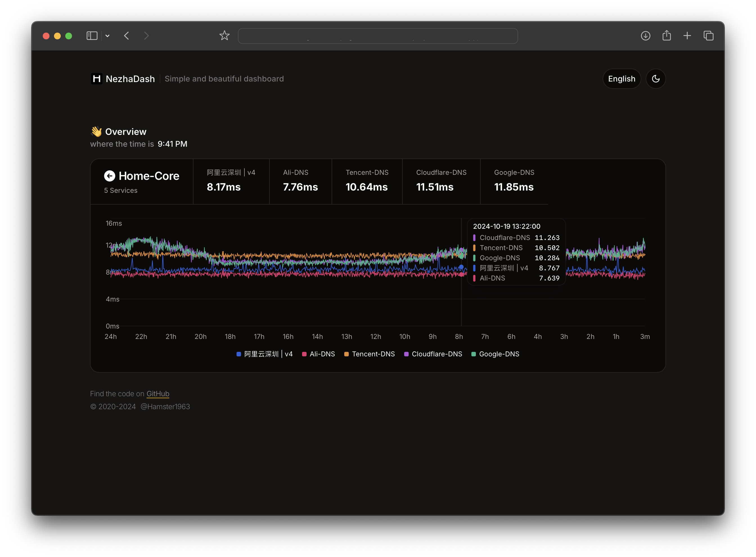The height and width of the screenshot is (557, 756).
Task: Click the @Hamster1963 footer link
Action: click(165, 407)
